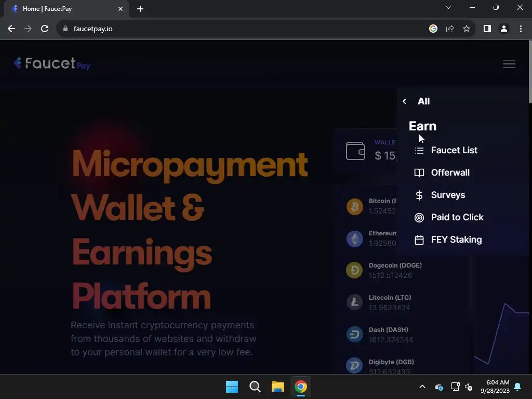Viewport: 532px width, 399px height.
Task: Close the Home | FaucetPay tab
Action: [120, 9]
